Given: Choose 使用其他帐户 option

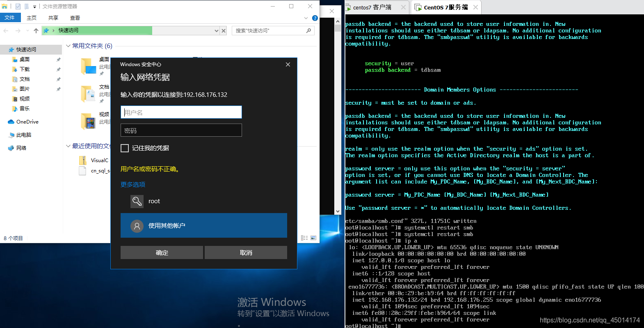Looking at the screenshot, I should point(204,225).
